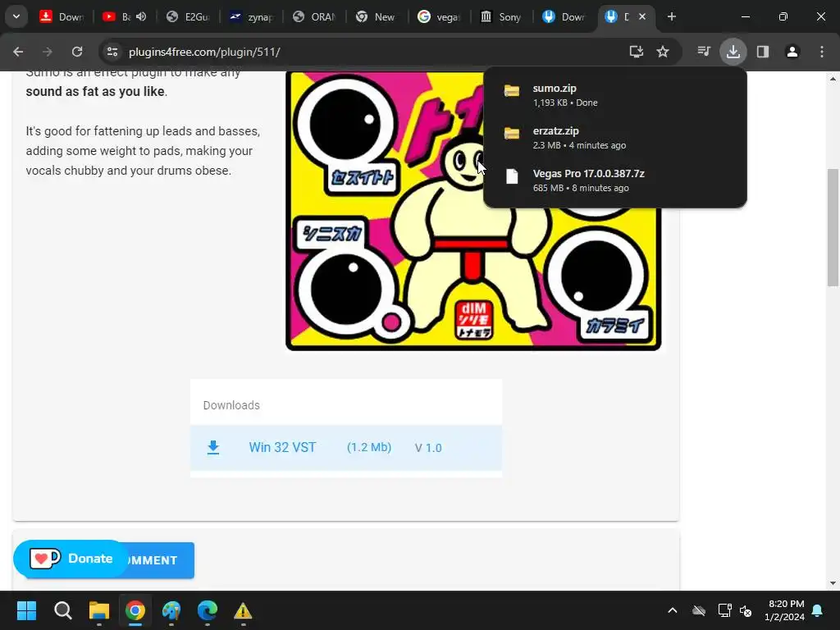This screenshot has width=840, height=630.
Task: Show hidden system tray icons
Action: coord(673,610)
